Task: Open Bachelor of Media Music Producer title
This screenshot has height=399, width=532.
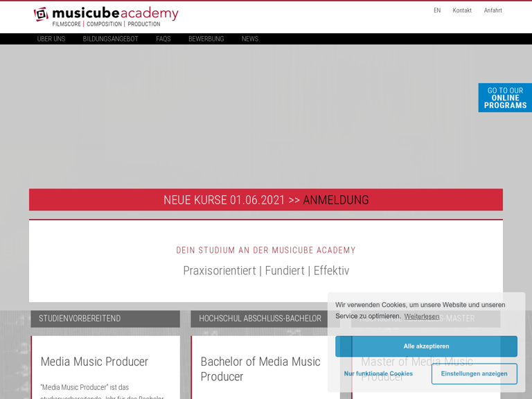Action: pyautogui.click(x=260, y=369)
